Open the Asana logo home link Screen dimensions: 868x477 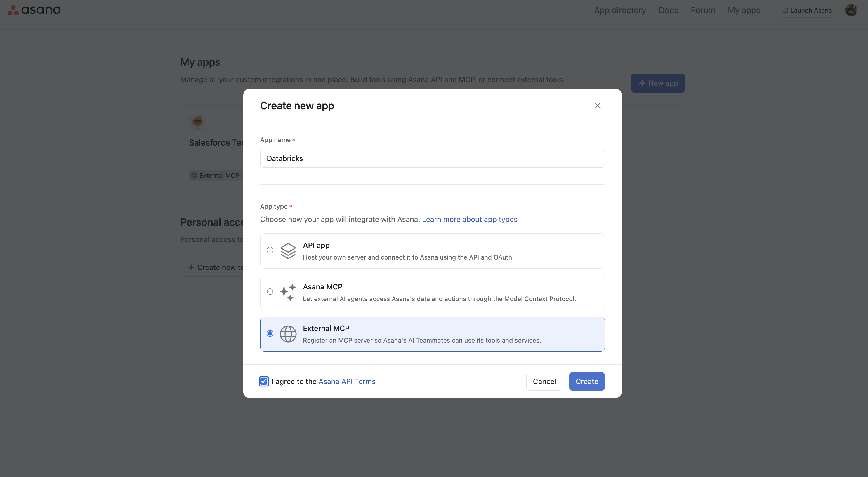point(34,10)
